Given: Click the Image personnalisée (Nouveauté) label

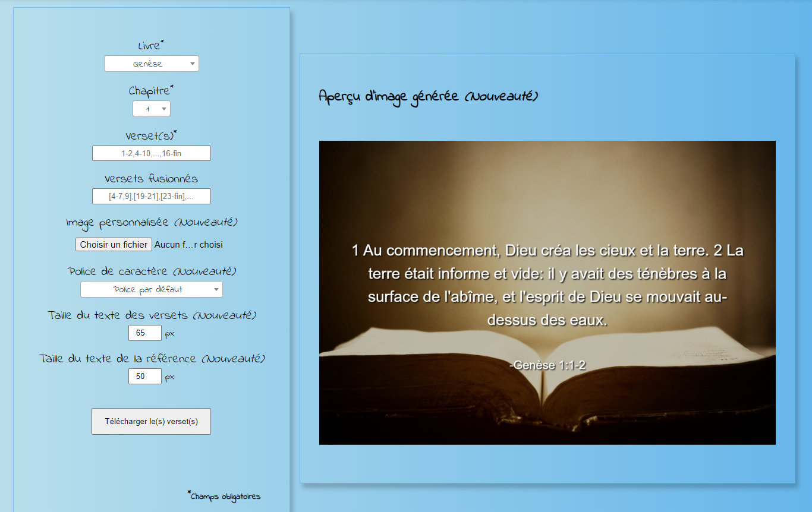Looking at the screenshot, I should tap(151, 223).
